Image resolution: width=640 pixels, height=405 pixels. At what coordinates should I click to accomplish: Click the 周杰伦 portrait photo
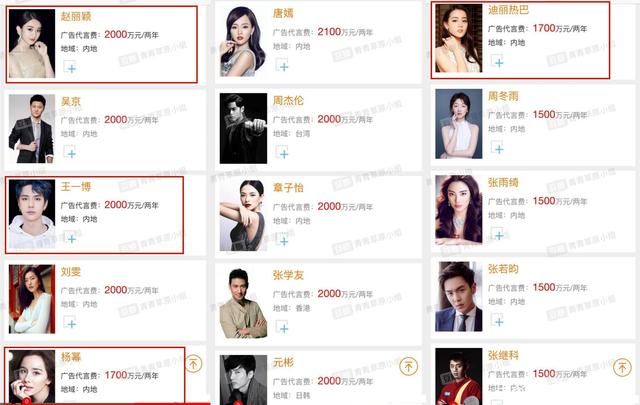point(243,128)
